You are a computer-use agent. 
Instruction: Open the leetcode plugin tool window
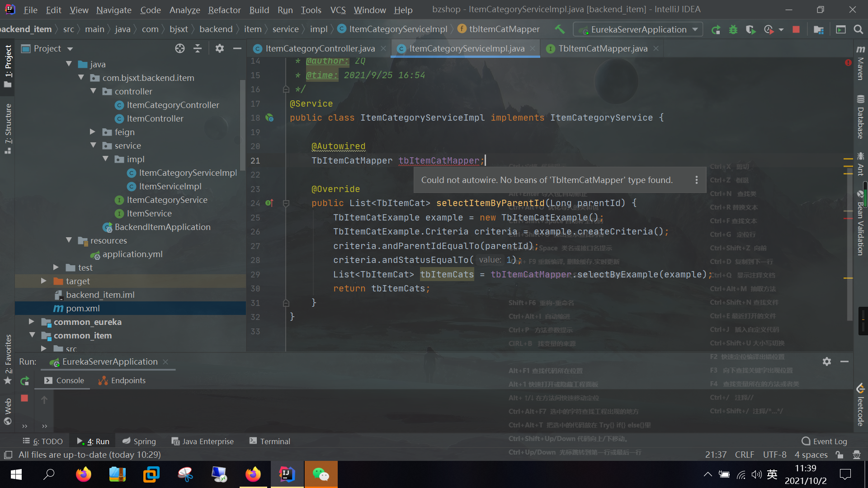click(860, 404)
